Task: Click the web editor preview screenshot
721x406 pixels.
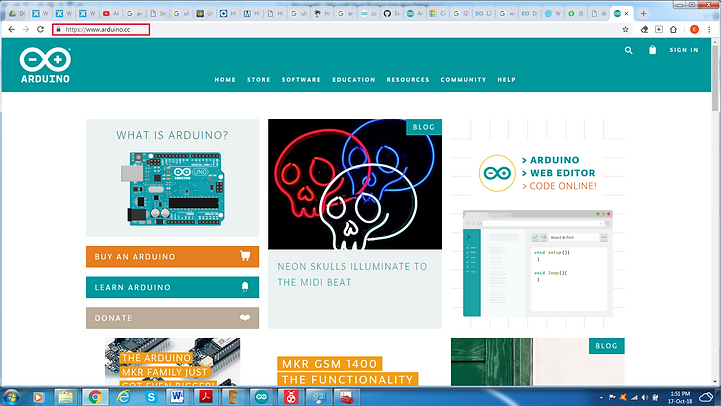Action: click(538, 263)
